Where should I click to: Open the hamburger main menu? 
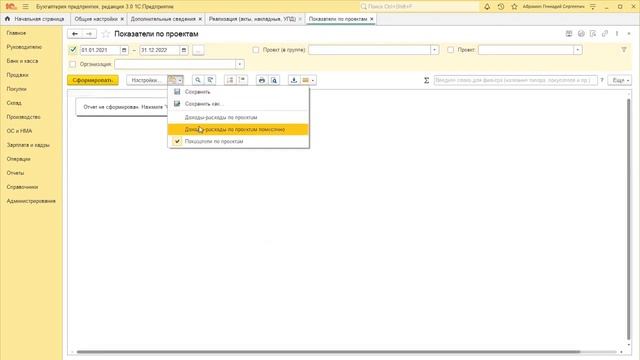[x=25, y=7]
